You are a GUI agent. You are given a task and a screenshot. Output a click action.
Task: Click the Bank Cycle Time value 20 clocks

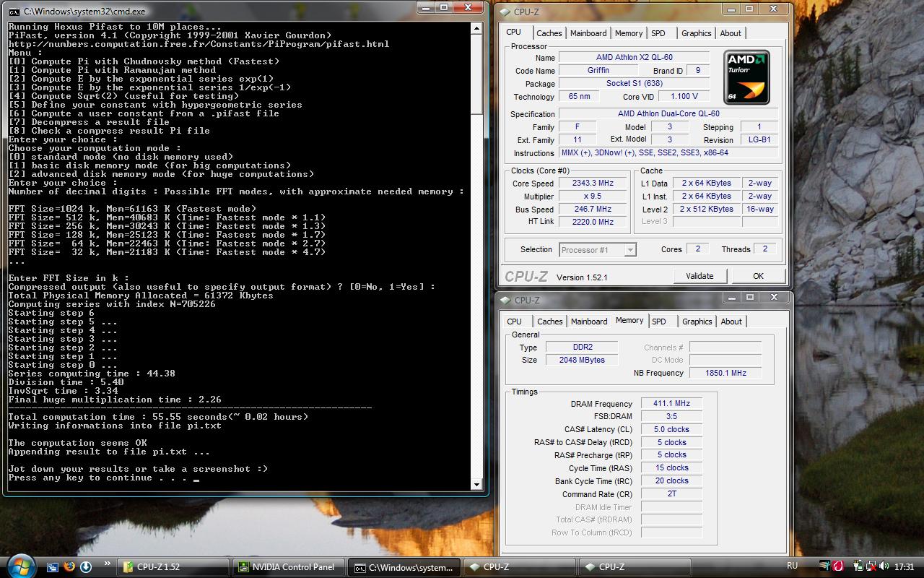(x=671, y=481)
